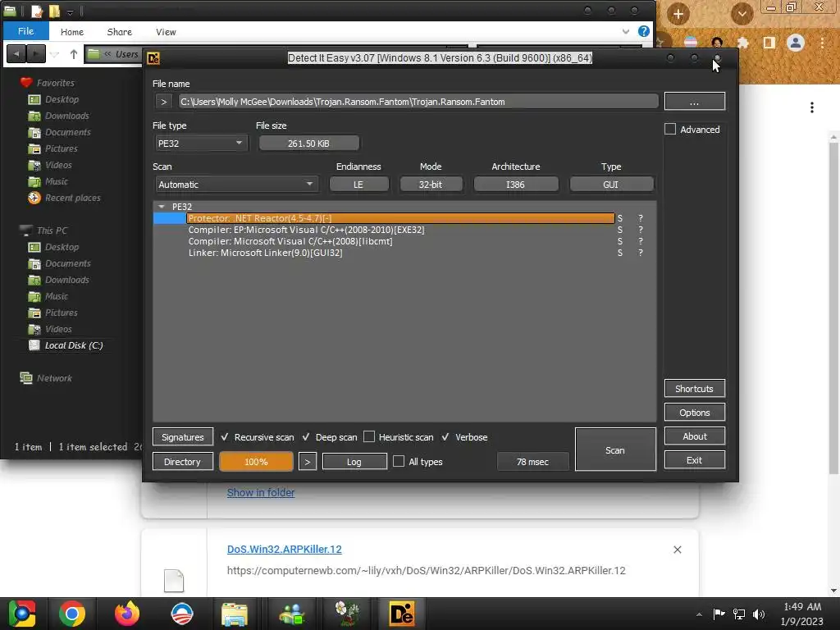Open the flower icon taskbar app
Screen dimensions: 840x630
pyautogui.click(x=347, y=614)
